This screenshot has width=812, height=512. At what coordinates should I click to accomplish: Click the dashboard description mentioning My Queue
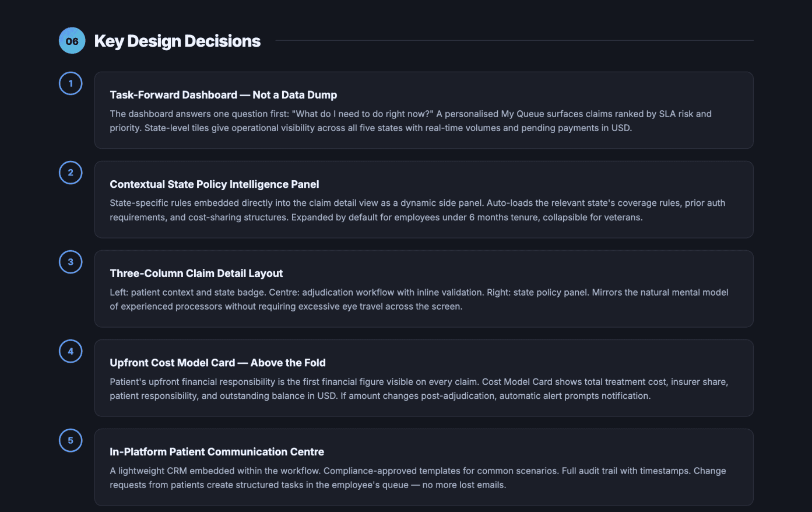click(x=410, y=121)
